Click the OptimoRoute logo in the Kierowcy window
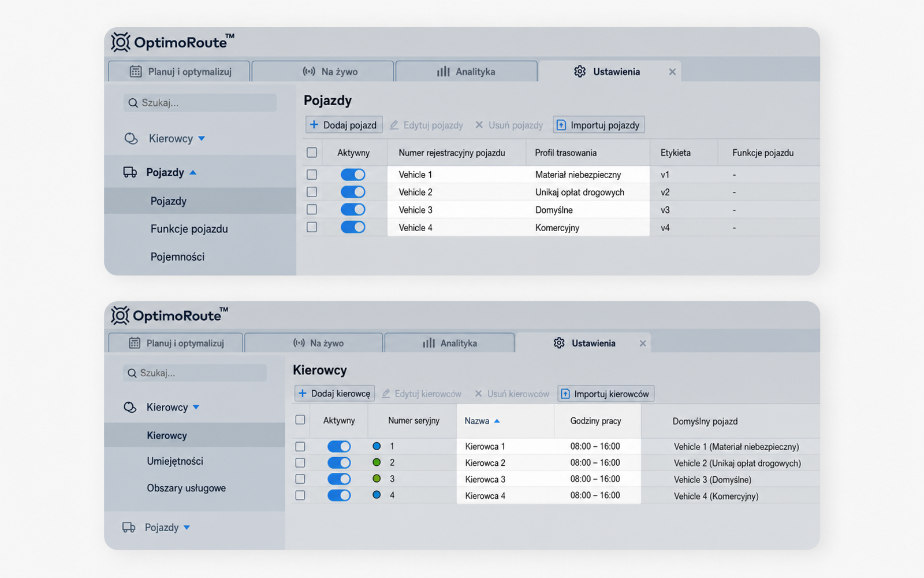This screenshot has height=578, width=924. [170, 316]
